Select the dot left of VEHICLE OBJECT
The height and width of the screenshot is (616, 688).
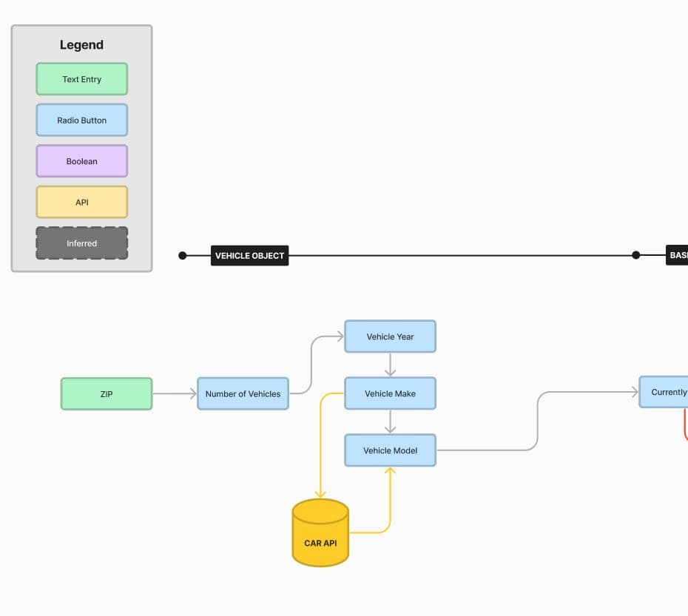(x=183, y=256)
